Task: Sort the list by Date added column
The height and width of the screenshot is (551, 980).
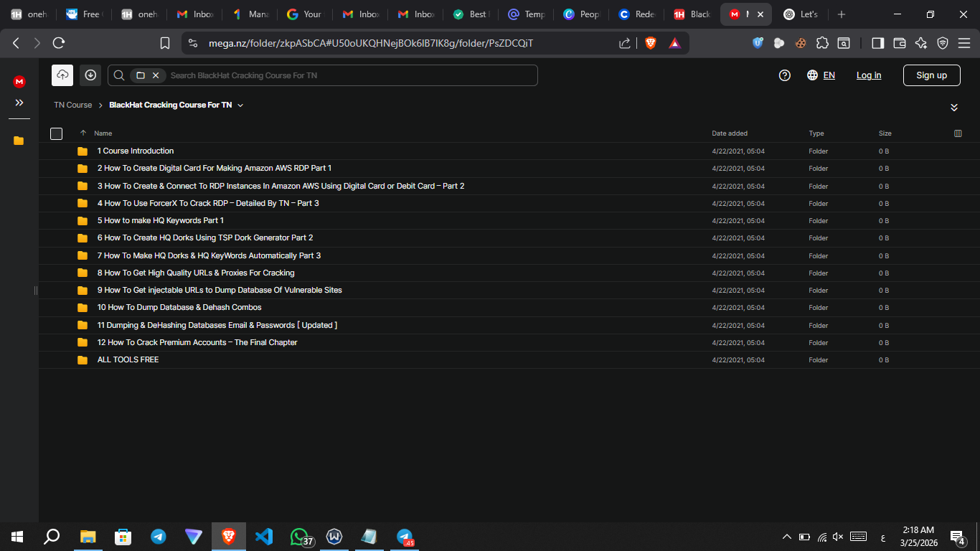Action: [729, 133]
